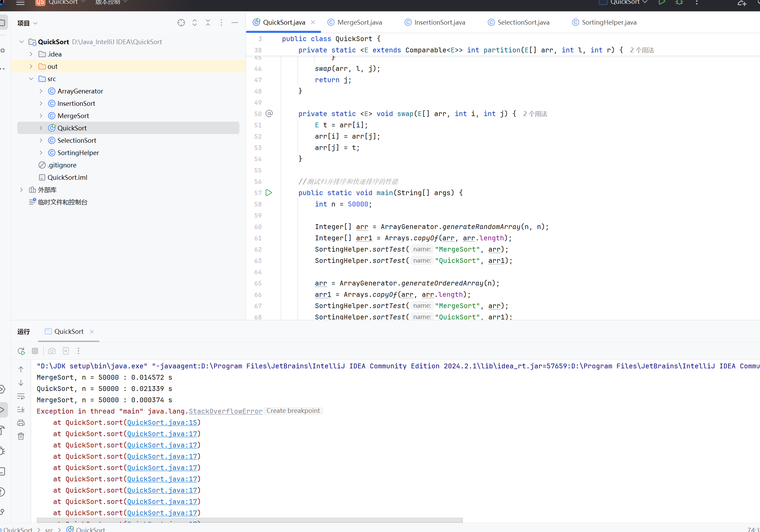The image size is (760, 532).
Task: Open more run toolbar options
Action: tap(78, 351)
